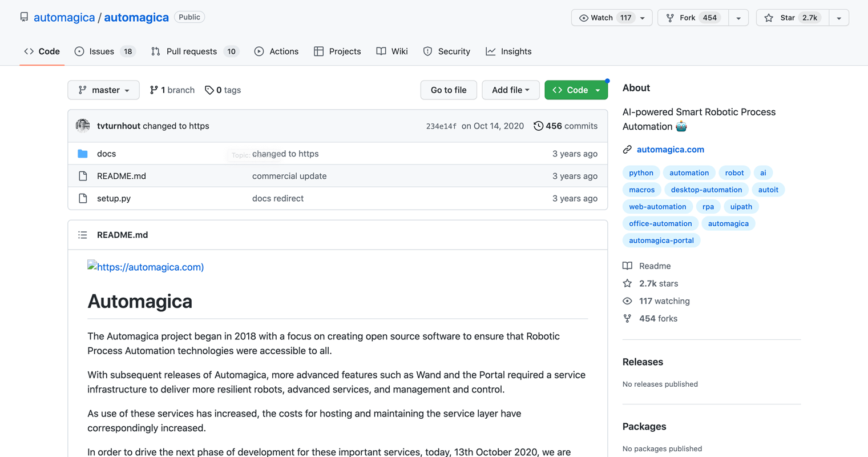
Task: Click the fork icon next to 454 forks
Action: (x=627, y=319)
